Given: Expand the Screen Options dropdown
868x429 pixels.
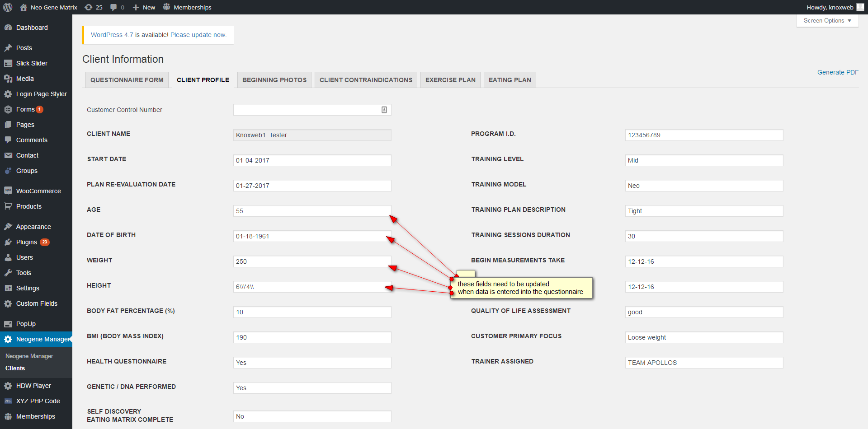Looking at the screenshot, I should (827, 21).
